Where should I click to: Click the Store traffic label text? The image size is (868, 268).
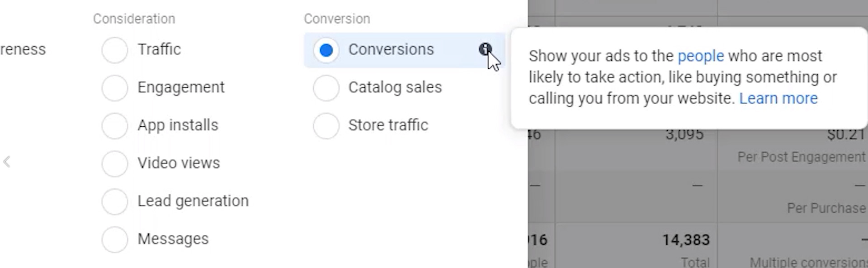pos(388,125)
